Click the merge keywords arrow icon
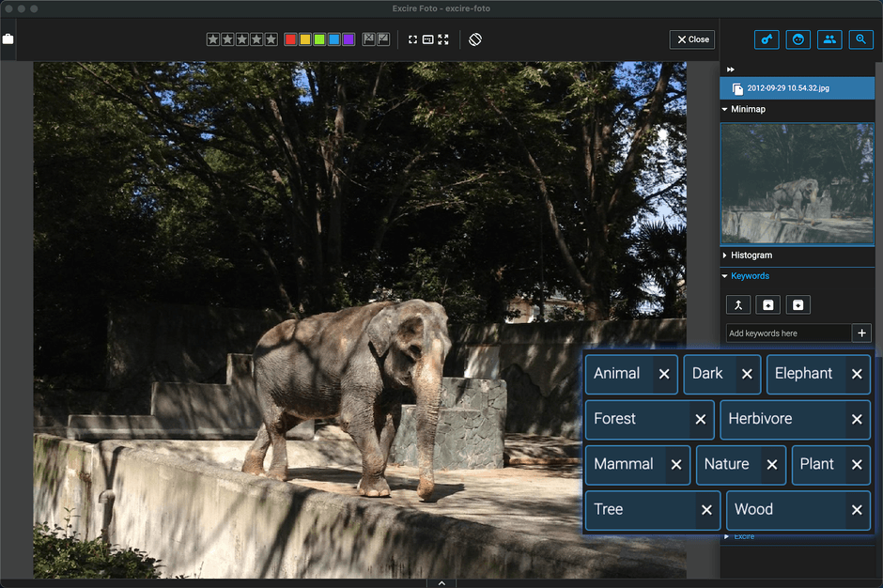This screenshot has width=883, height=588. point(738,304)
